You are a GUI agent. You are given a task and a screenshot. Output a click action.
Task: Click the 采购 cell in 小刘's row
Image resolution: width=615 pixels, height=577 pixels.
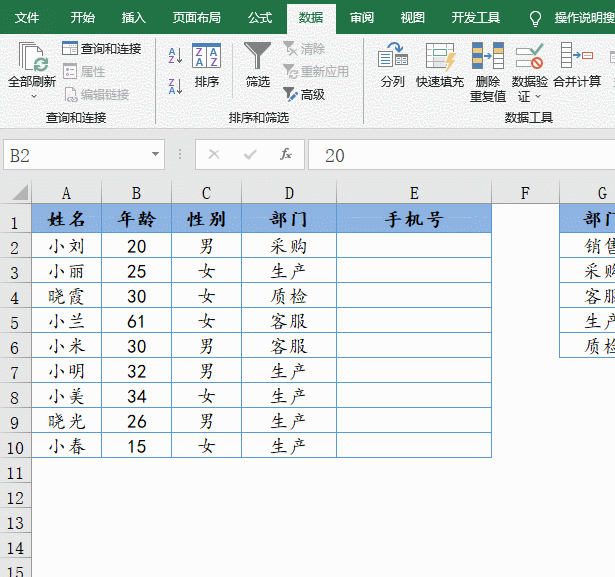(289, 246)
